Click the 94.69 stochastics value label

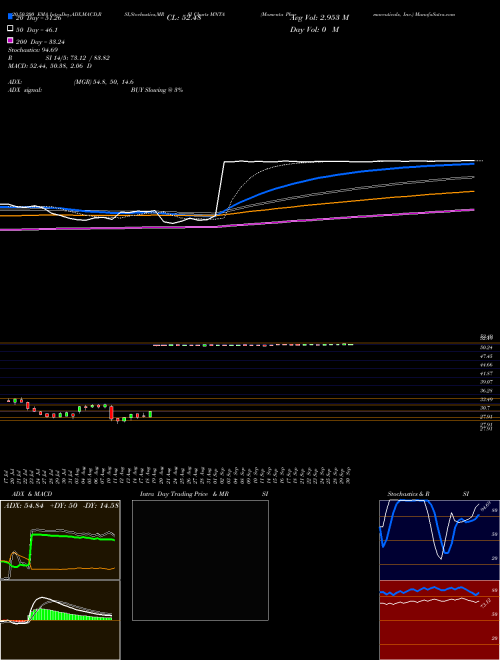pyautogui.click(x=484, y=504)
